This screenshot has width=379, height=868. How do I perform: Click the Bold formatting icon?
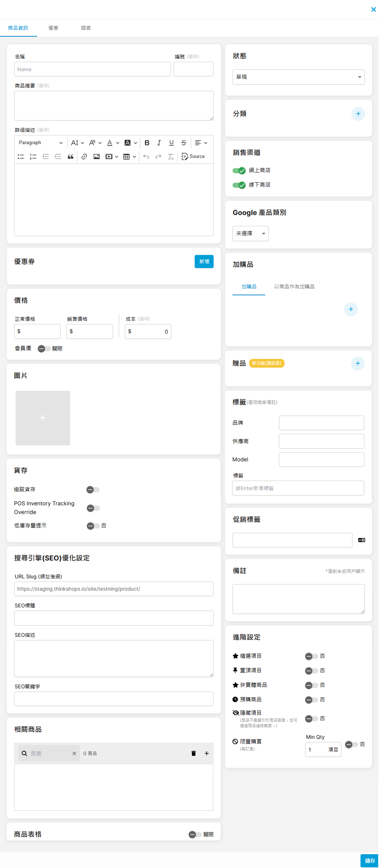(147, 143)
